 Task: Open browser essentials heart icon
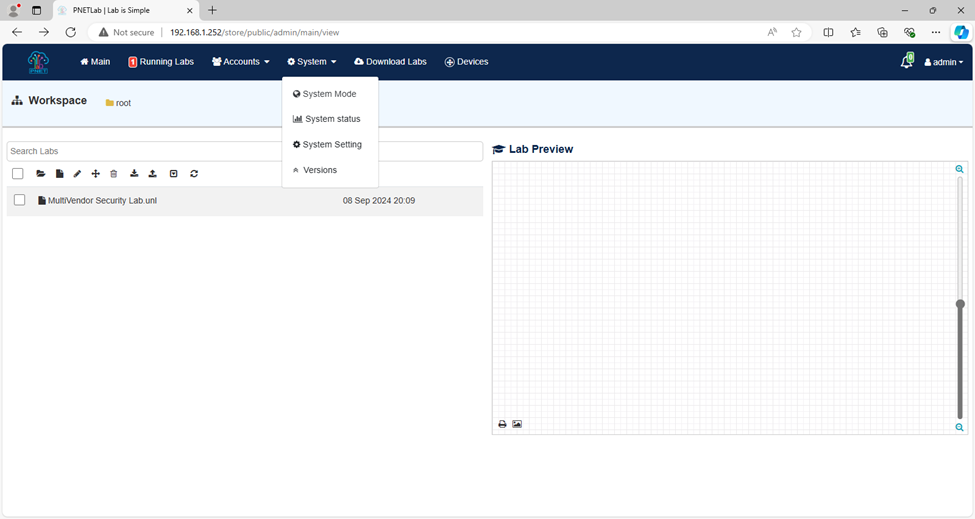pyautogui.click(x=909, y=32)
